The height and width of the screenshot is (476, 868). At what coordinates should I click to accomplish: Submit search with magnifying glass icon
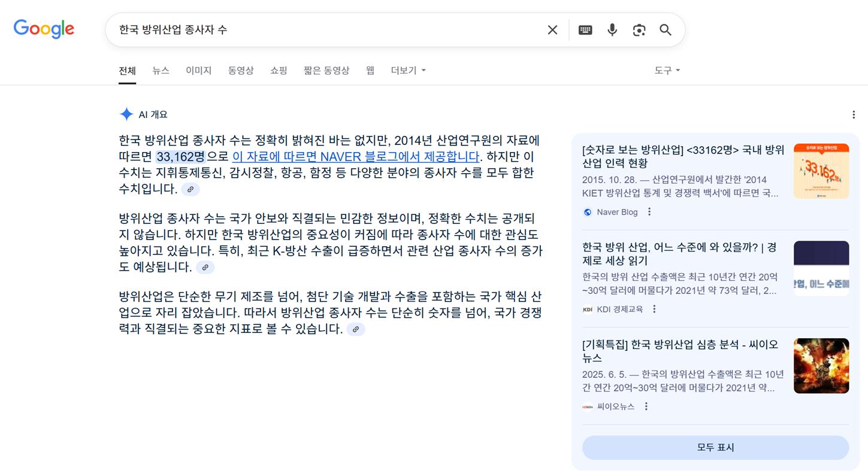click(666, 30)
